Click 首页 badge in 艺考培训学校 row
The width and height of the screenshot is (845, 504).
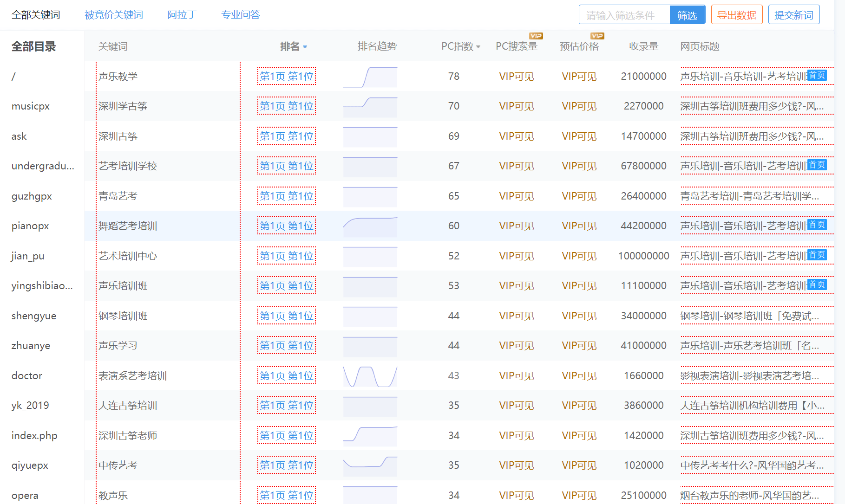817,165
